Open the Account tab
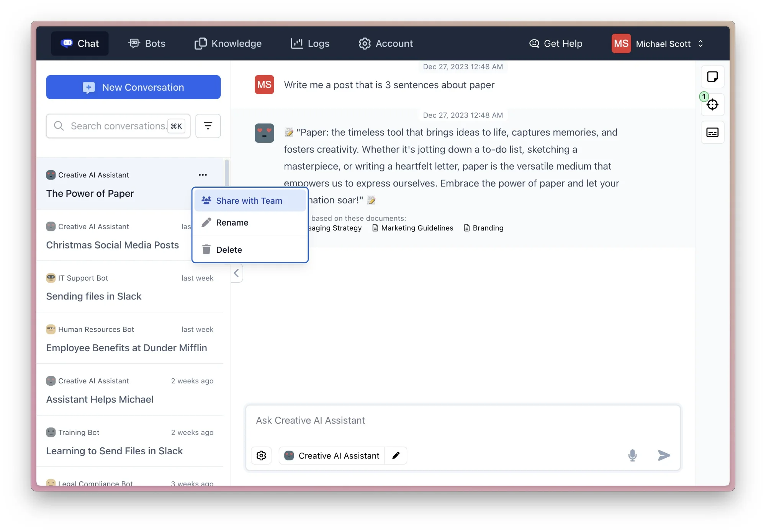This screenshot has width=766, height=532. click(x=386, y=44)
